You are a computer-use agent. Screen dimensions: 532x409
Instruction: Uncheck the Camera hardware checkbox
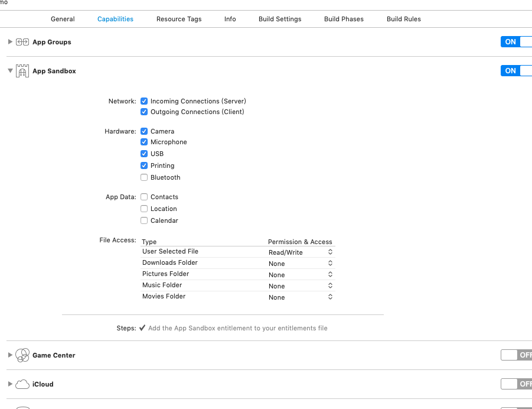pyautogui.click(x=144, y=131)
